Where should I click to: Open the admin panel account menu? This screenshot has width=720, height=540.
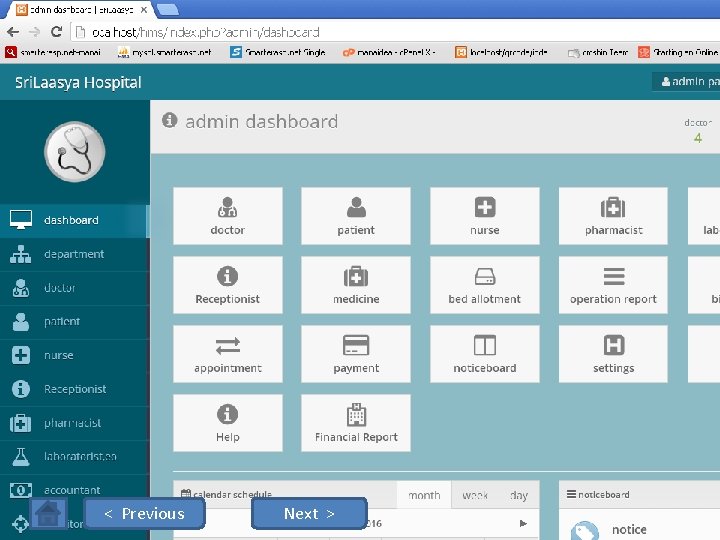point(686,82)
